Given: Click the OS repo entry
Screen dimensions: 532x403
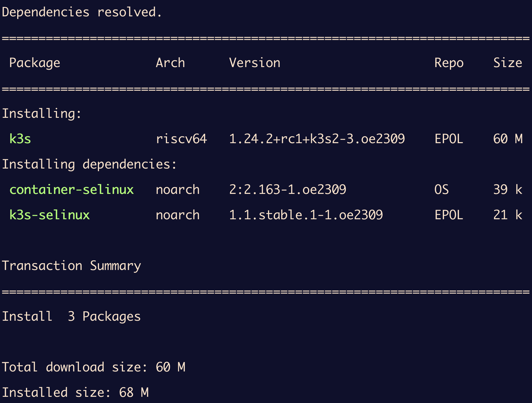Looking at the screenshot, I should 441,190.
